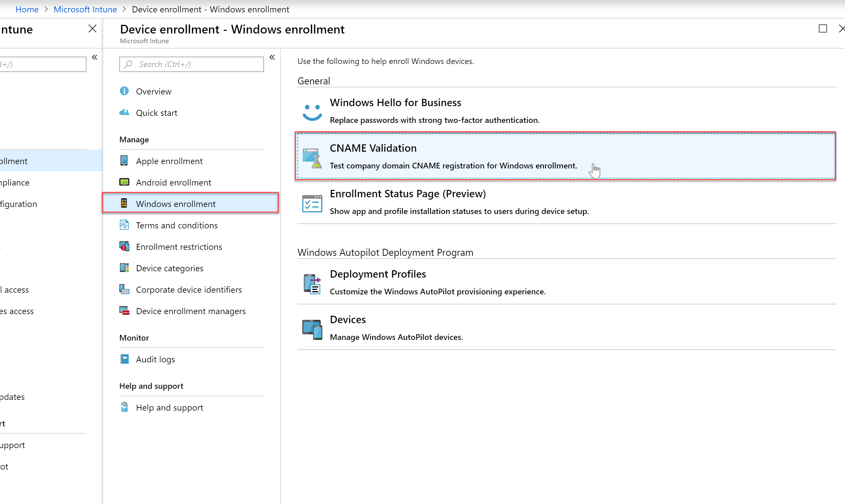Viewport: 845px width, 504px height.
Task: Click the Windows enrollment grid icon
Action: click(x=124, y=203)
